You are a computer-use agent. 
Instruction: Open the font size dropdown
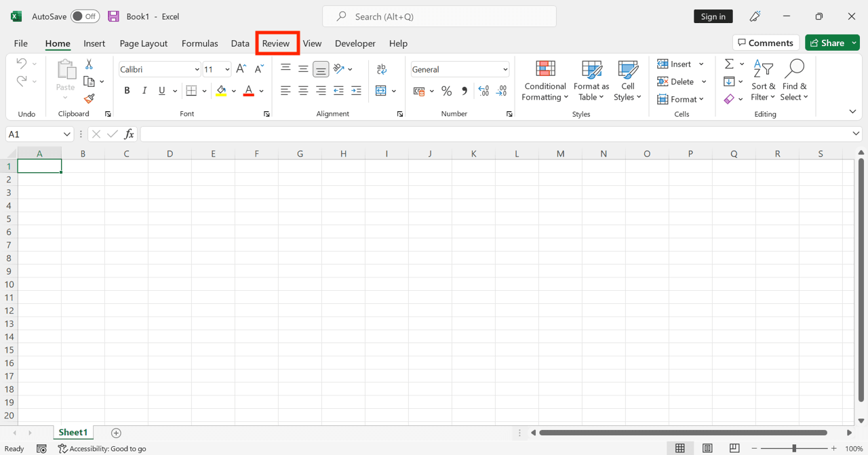pos(226,69)
